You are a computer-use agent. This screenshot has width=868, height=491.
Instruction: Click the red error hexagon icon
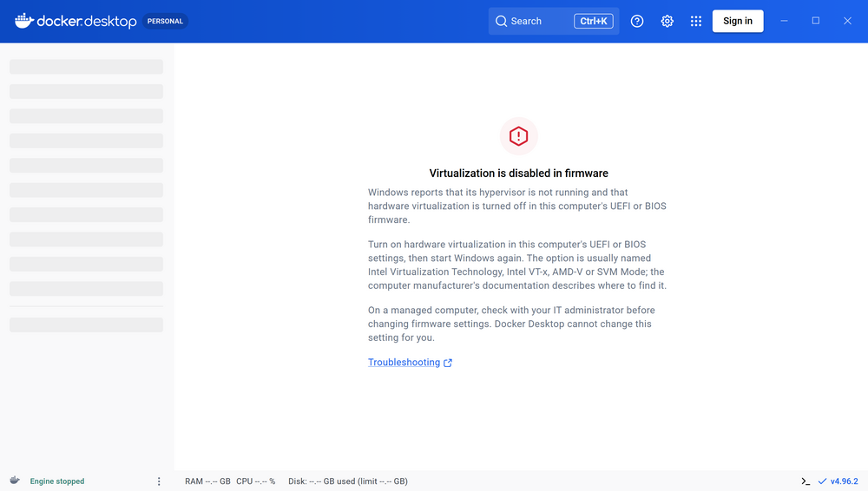pos(519,136)
